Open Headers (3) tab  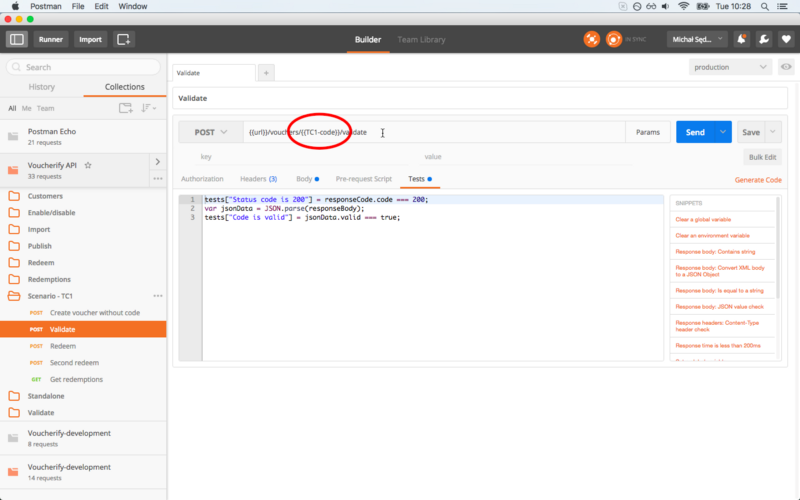click(x=259, y=179)
